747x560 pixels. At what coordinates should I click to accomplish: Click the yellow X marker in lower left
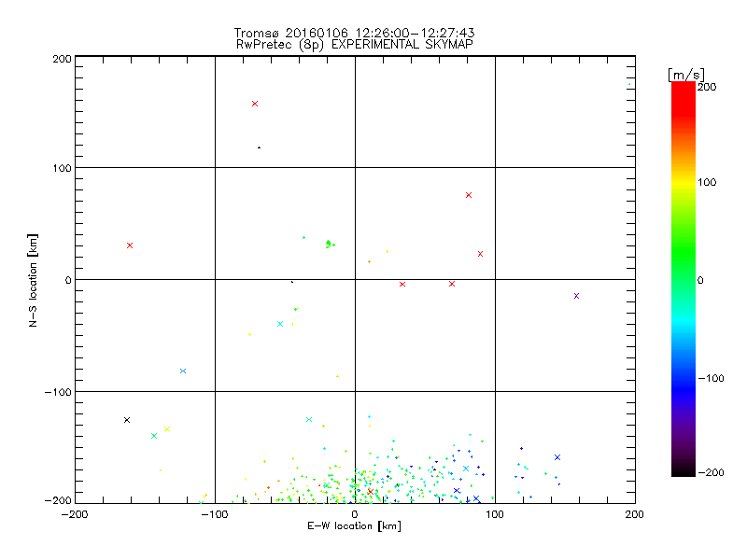click(166, 429)
